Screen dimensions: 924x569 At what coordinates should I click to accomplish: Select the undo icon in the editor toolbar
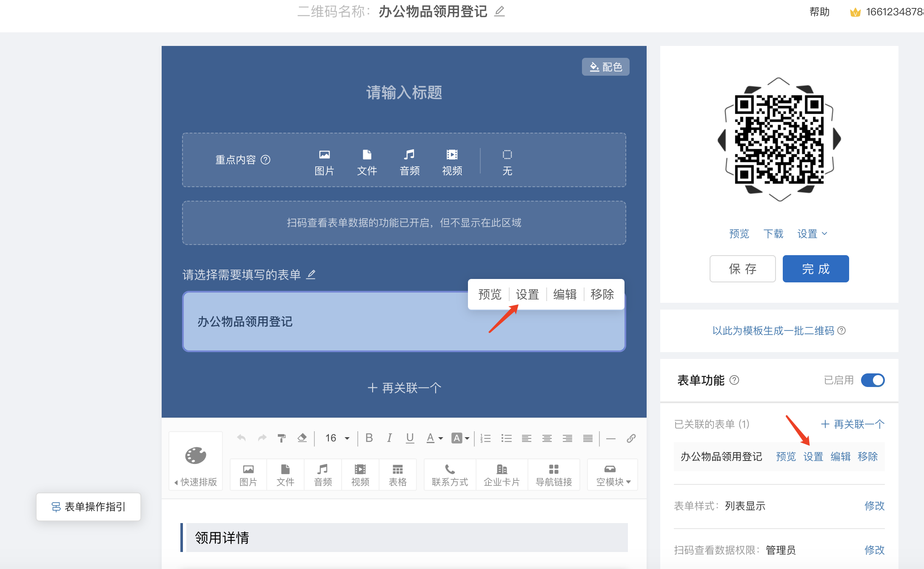tap(241, 438)
